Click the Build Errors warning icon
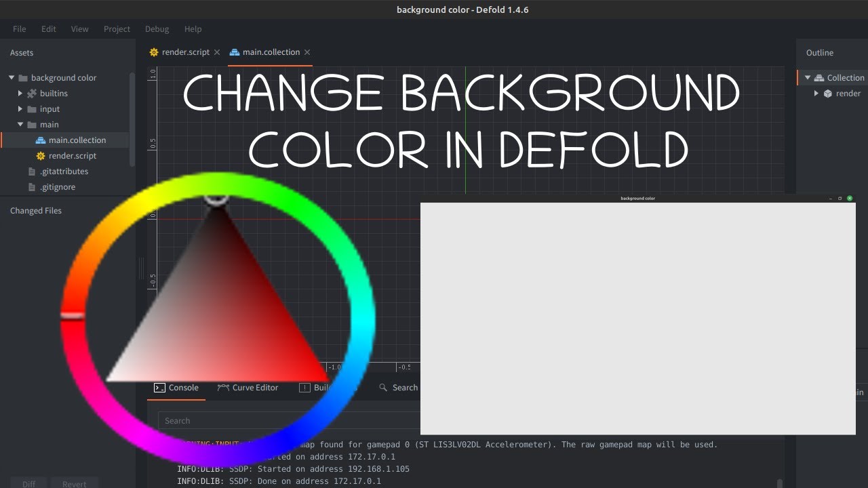 pos(304,388)
